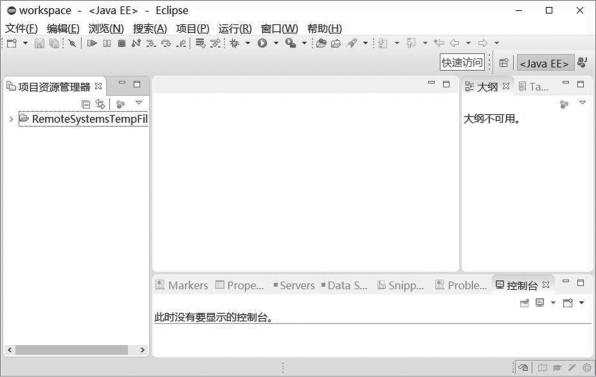596x377 pixels.
Task: Toggle Skip All Breakpoints icon
Action: [x=72, y=43]
